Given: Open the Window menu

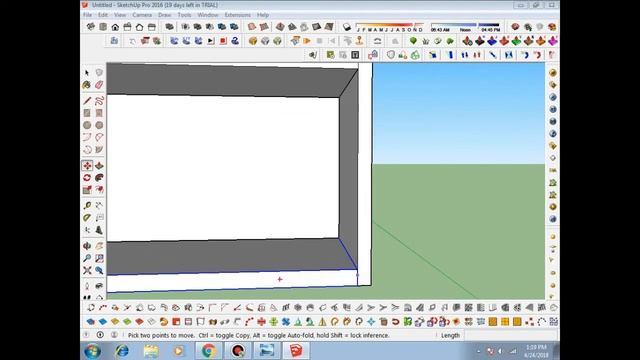Looking at the screenshot, I should coord(208,15).
